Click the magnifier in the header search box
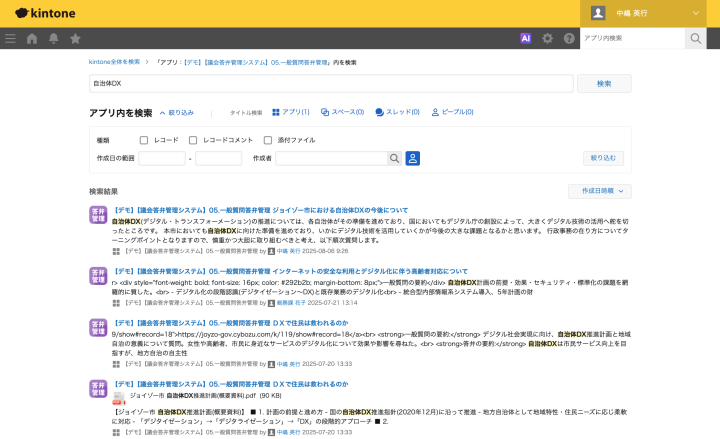The width and height of the screenshot is (720, 439). pos(696,38)
